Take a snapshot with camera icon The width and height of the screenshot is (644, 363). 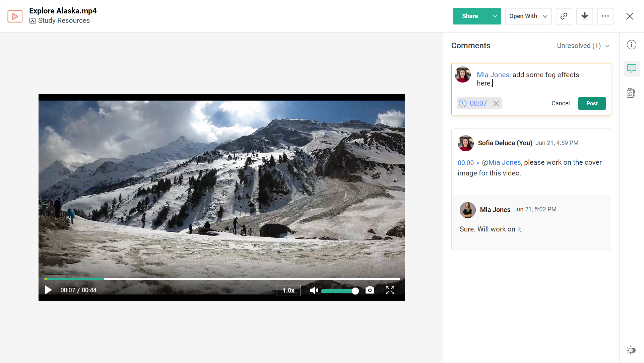coord(370,290)
